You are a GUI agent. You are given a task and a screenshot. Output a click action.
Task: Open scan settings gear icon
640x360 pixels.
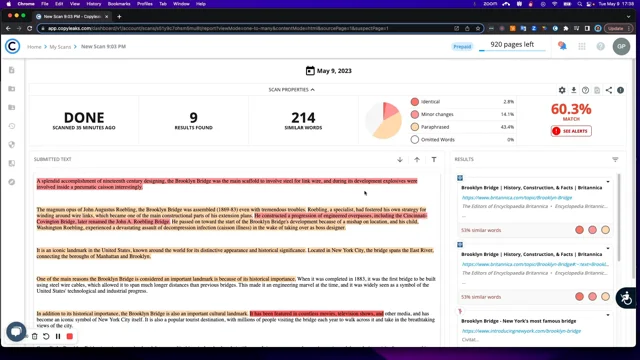[x=562, y=90]
